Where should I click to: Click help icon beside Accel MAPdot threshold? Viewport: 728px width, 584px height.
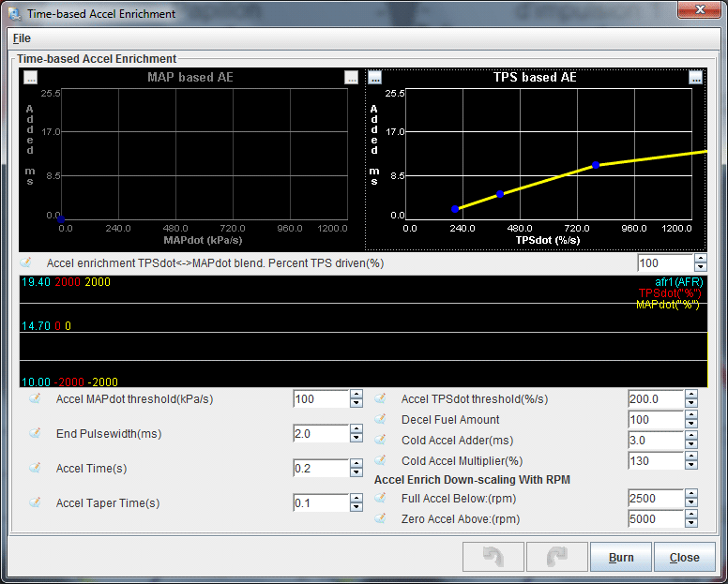pos(36,398)
